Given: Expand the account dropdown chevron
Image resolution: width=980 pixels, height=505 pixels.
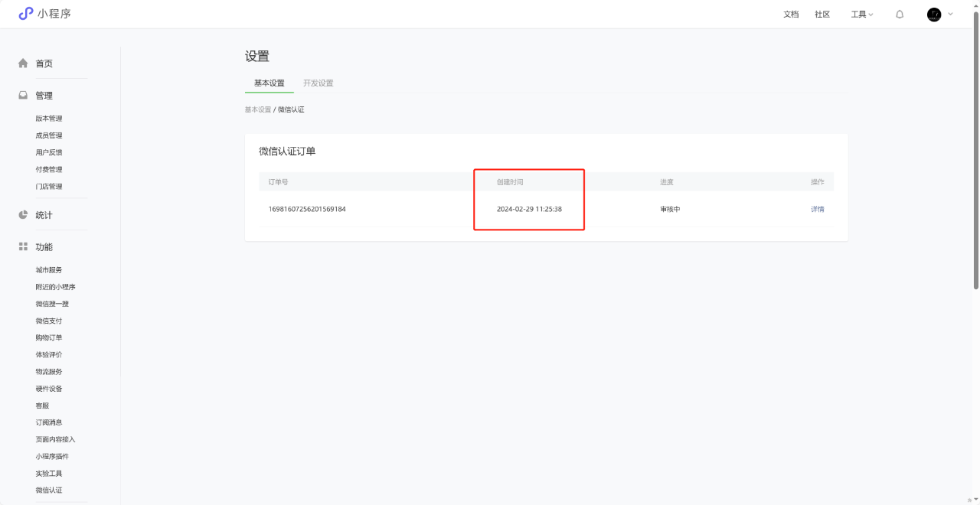Looking at the screenshot, I should (951, 14).
